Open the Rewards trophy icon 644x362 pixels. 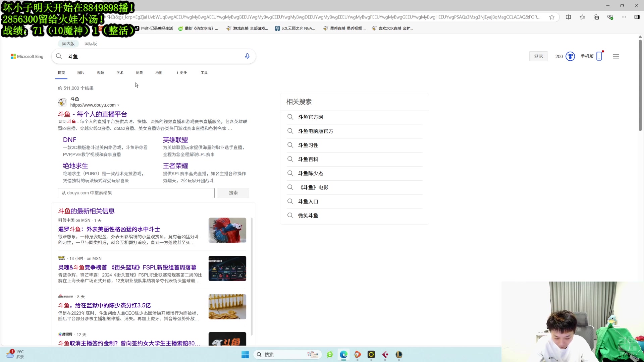(570, 56)
